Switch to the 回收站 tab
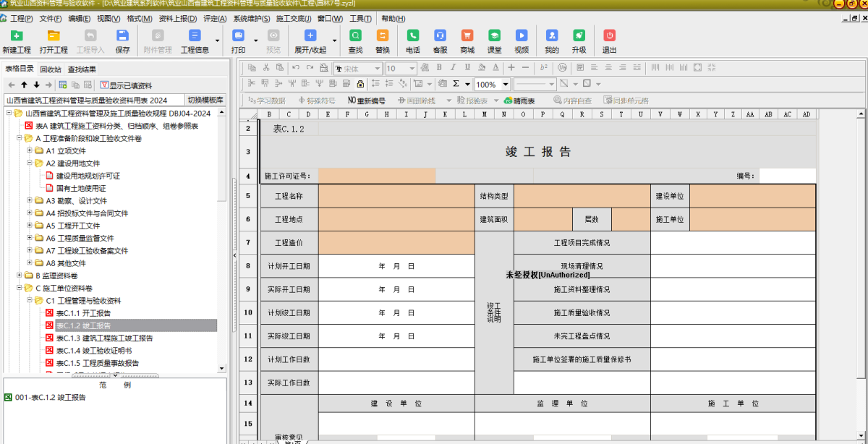Viewport: 868px width, 444px height. [50, 69]
